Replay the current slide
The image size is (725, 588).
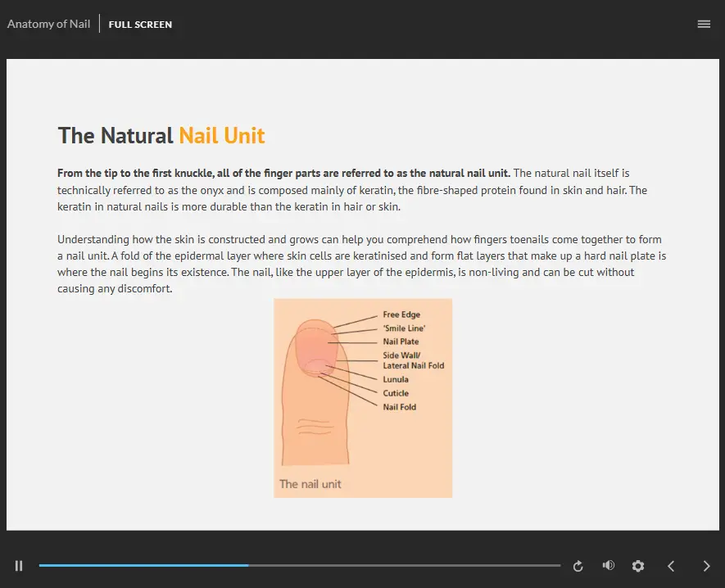[x=578, y=566]
